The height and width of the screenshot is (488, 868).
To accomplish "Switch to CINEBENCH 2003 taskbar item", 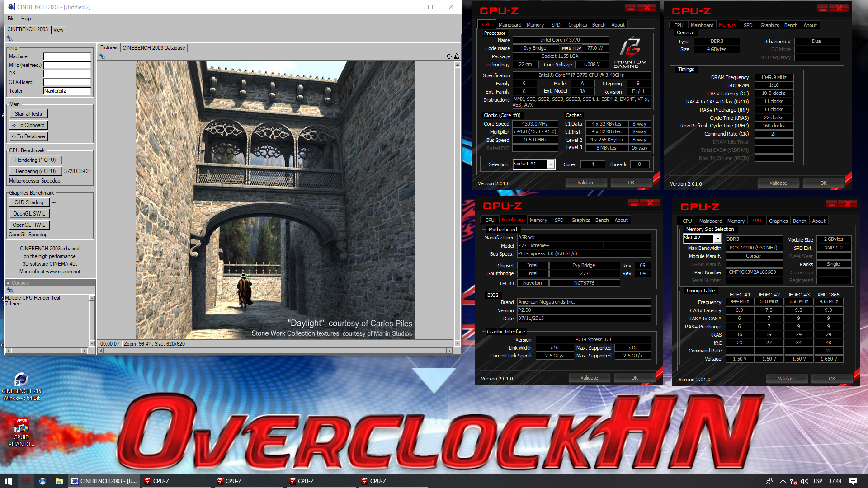I will coord(104,481).
